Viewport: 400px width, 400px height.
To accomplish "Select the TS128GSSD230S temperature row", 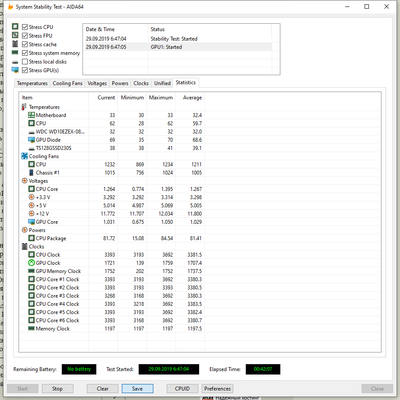I will (x=112, y=148).
